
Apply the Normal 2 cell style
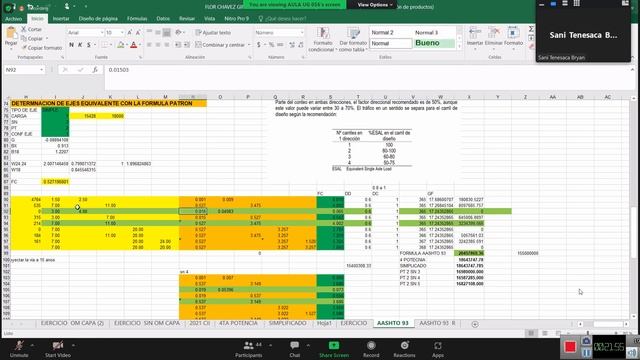pos(391,32)
